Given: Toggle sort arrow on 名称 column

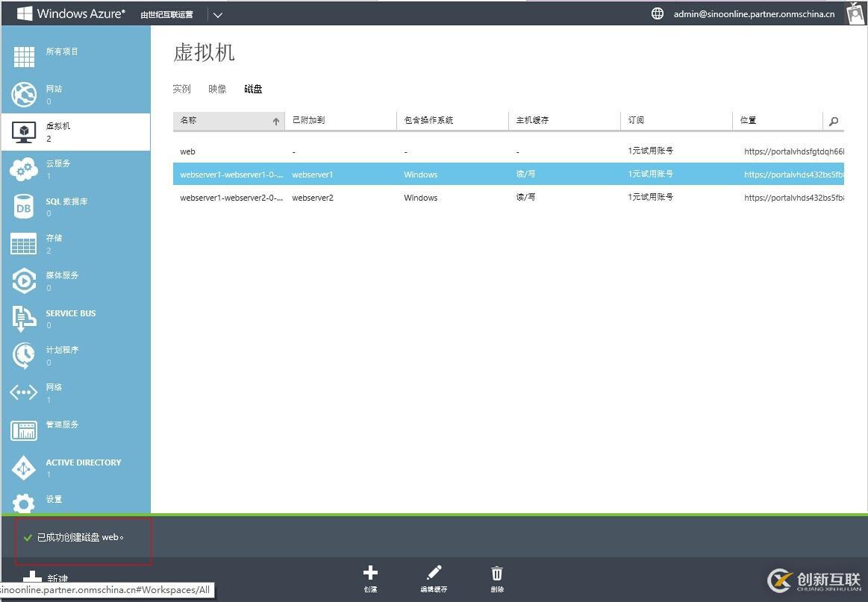Looking at the screenshot, I should click(275, 121).
